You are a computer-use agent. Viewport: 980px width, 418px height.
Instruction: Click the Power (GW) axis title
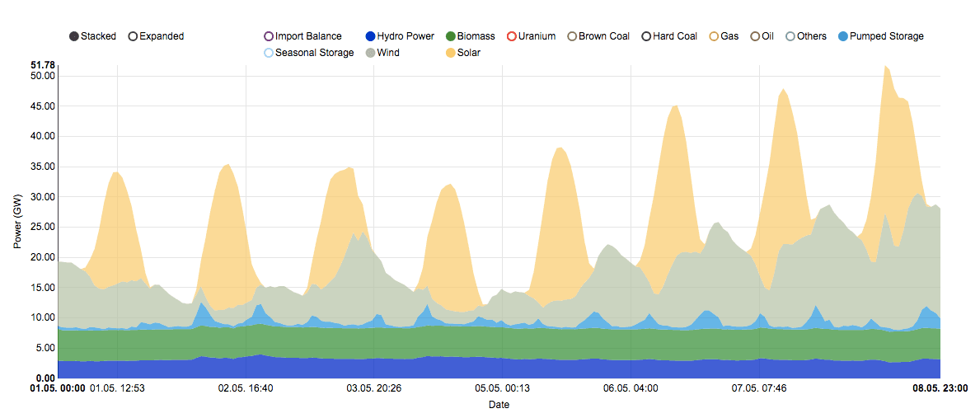(17, 222)
